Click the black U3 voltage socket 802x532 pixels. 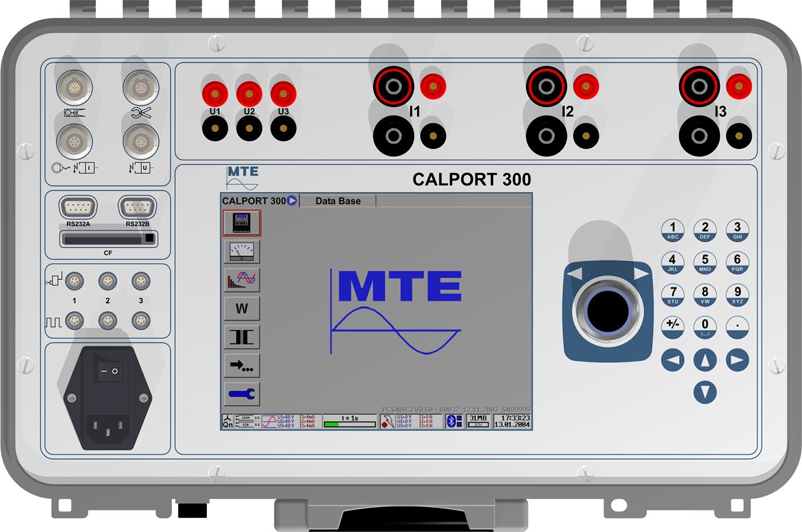[283, 128]
